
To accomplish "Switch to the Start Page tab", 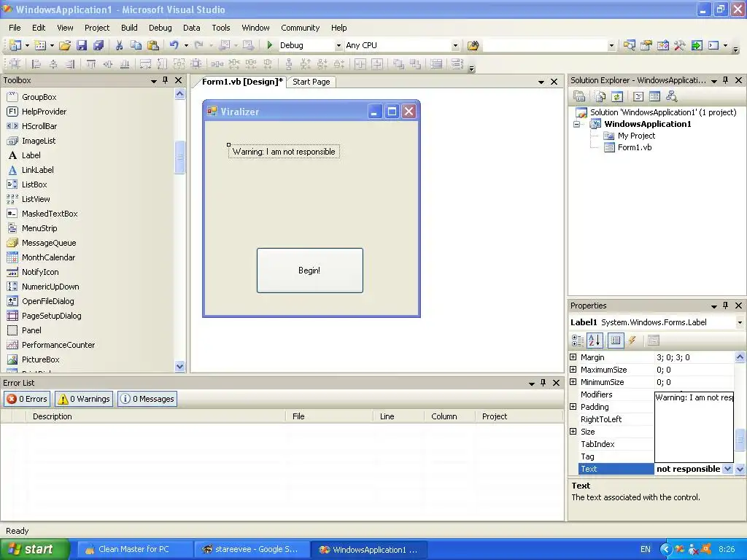I will (311, 82).
